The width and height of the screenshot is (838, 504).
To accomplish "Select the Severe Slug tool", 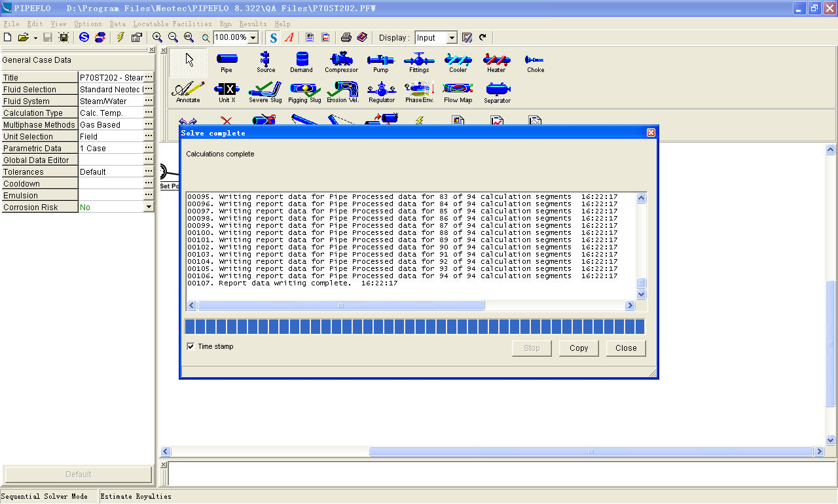I will (x=265, y=92).
